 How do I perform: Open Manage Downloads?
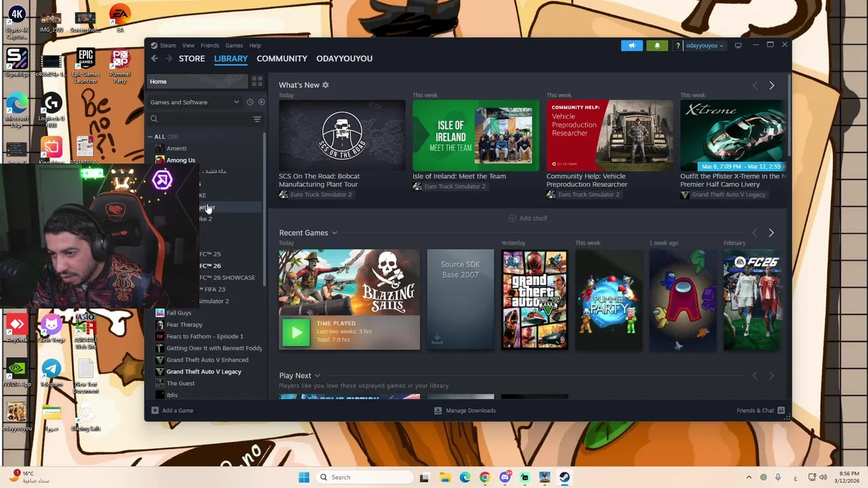465,411
